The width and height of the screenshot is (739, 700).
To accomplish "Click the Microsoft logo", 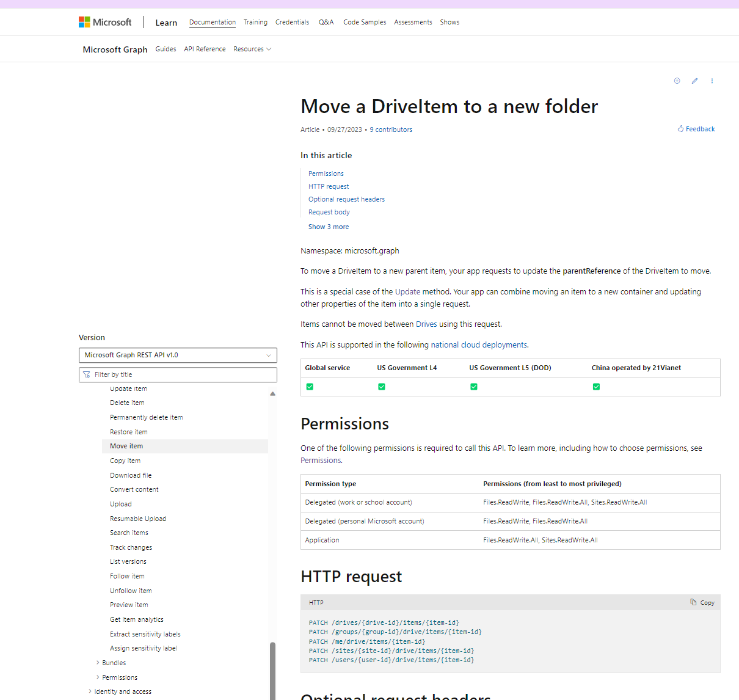I will pyautogui.click(x=104, y=22).
